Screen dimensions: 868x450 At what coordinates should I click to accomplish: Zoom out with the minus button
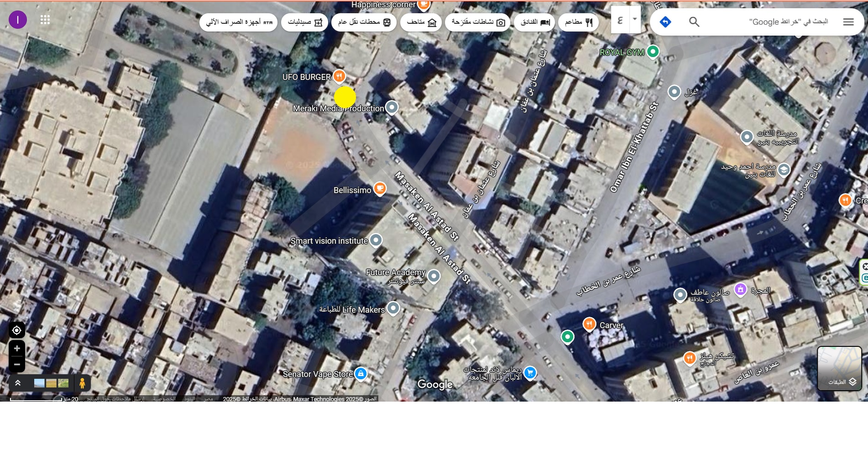[17, 364]
